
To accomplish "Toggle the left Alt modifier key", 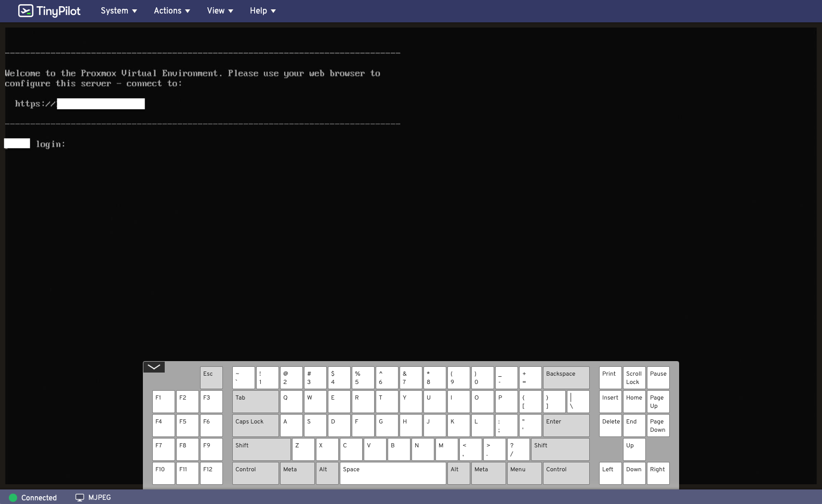I will tap(327, 473).
